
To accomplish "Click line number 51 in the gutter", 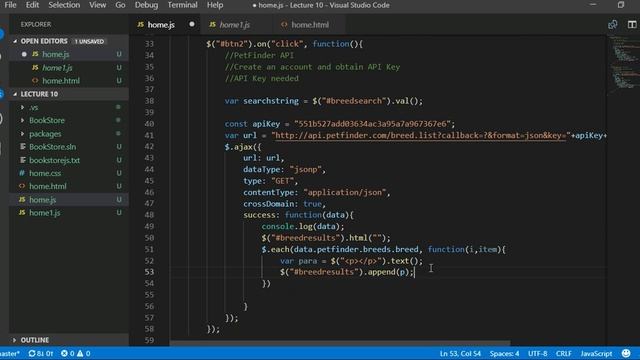I will coord(149,249).
